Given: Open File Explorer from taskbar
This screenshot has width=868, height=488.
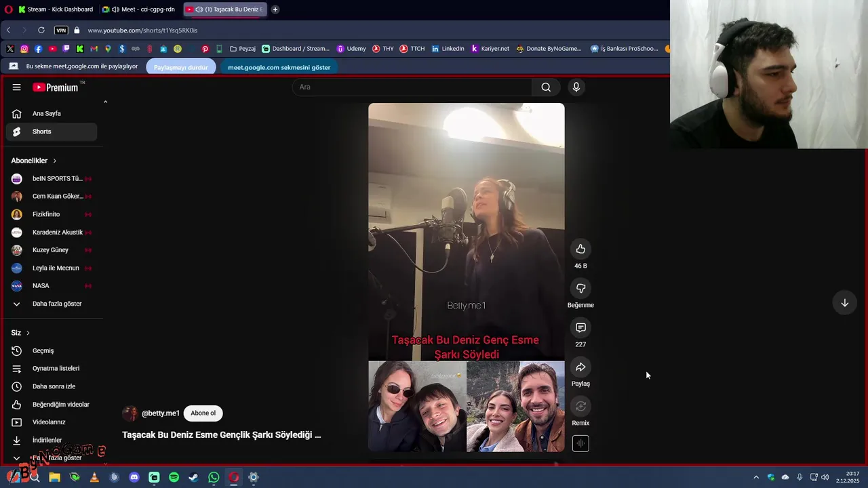Looking at the screenshot, I should pos(54,477).
